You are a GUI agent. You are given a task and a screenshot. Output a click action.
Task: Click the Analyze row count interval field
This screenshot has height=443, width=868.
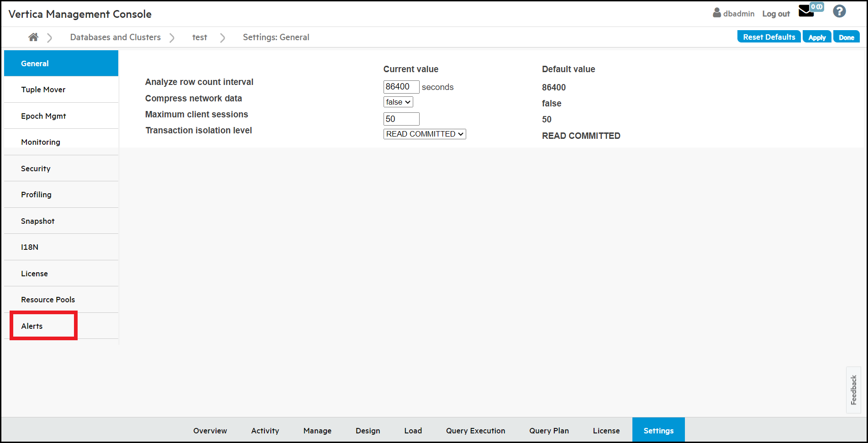(x=401, y=87)
